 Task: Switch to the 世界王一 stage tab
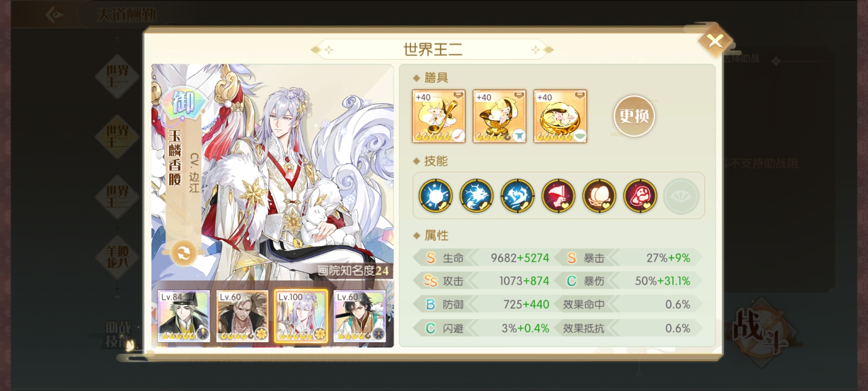click(x=117, y=76)
